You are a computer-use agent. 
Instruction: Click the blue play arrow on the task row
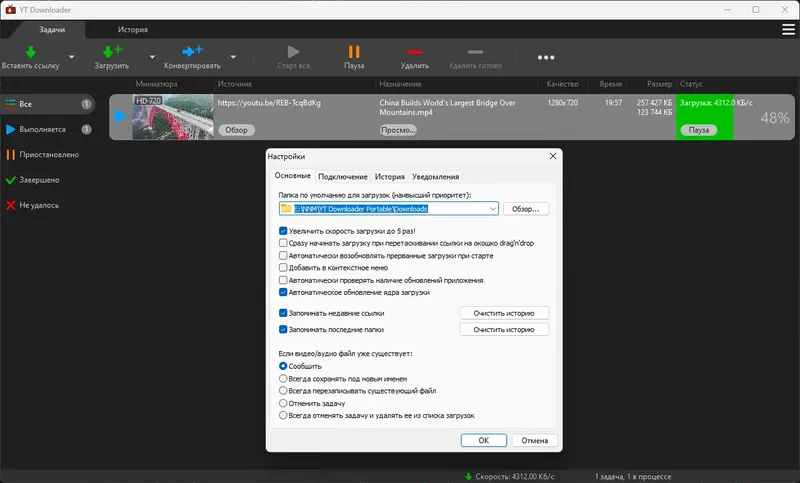tap(120, 117)
